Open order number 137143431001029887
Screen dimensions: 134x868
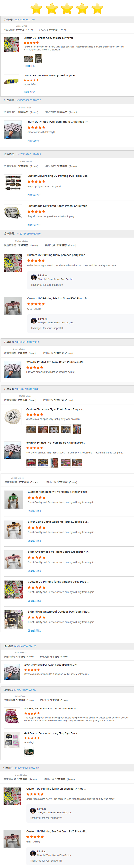pyautogui.click(x=25, y=690)
